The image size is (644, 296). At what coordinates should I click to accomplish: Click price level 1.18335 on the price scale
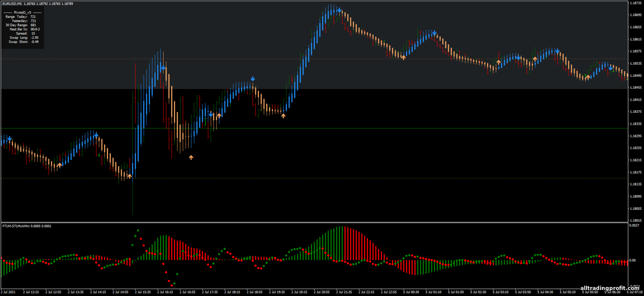click(x=636, y=124)
